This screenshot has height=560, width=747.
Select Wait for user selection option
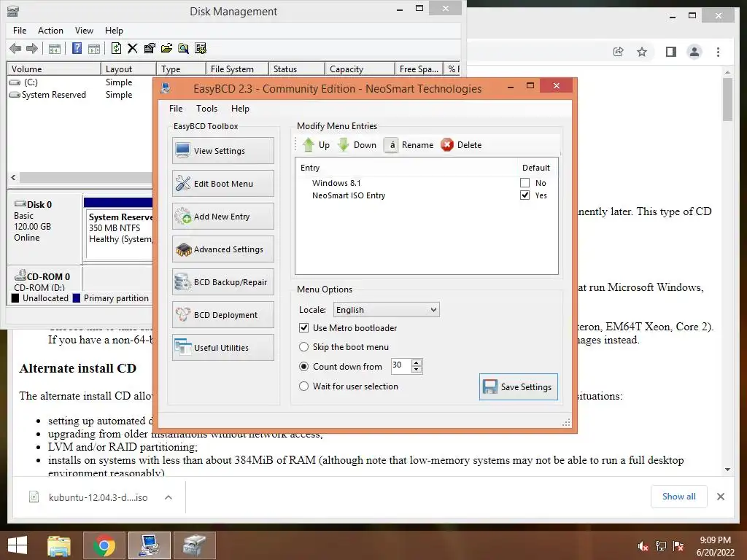tap(303, 386)
